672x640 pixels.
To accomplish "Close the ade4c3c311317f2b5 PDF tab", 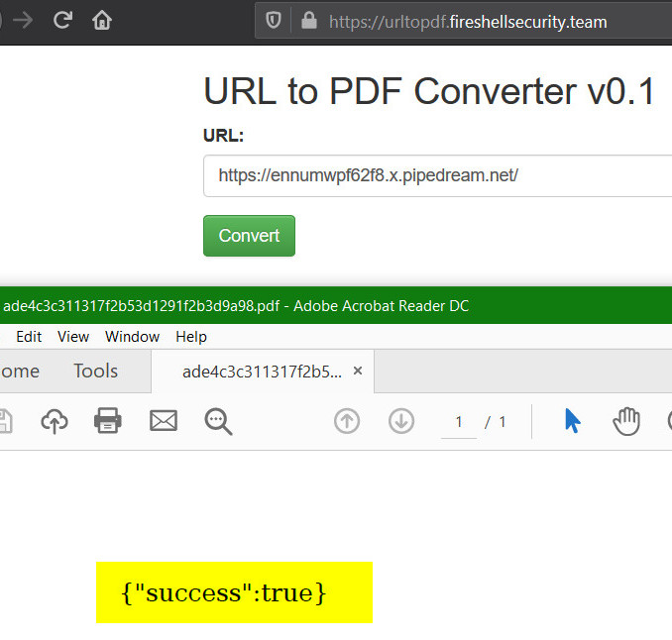I will pos(358,371).
